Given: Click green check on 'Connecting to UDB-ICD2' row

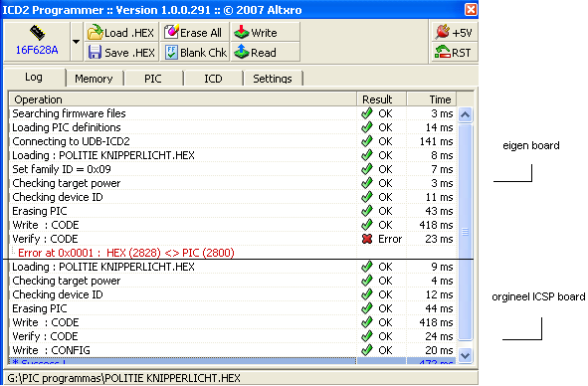Looking at the screenshot, I should click(x=367, y=140).
